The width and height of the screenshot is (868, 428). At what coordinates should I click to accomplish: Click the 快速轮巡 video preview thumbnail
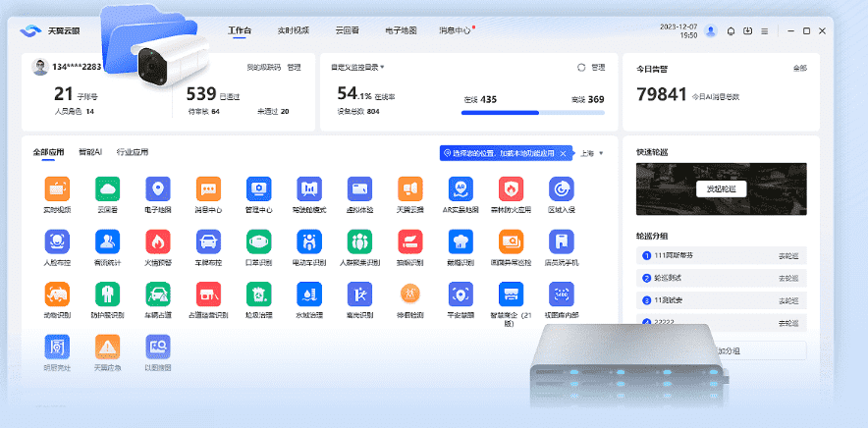[722, 188]
